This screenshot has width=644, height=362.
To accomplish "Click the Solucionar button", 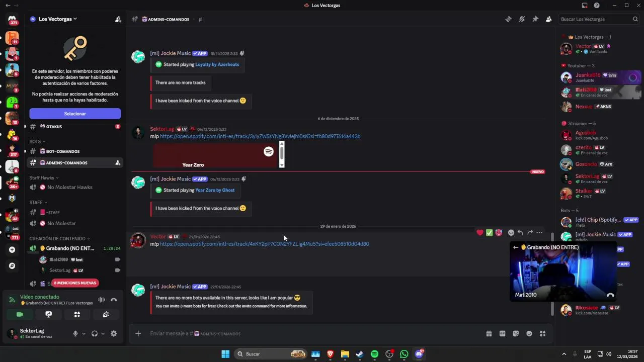I will [x=75, y=114].
